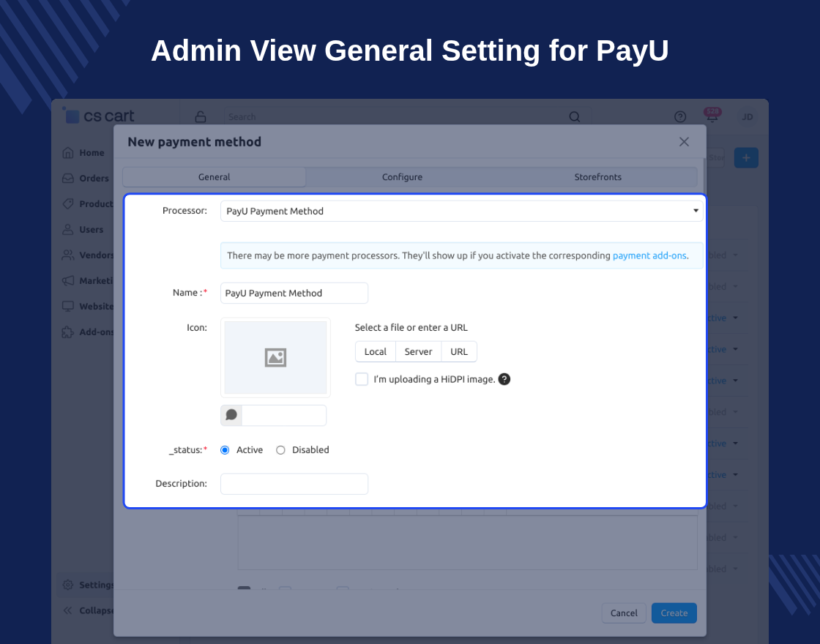Open Add-ons puzzle icon in sidebar
Viewport: 820px width, 644px height.
tap(68, 332)
